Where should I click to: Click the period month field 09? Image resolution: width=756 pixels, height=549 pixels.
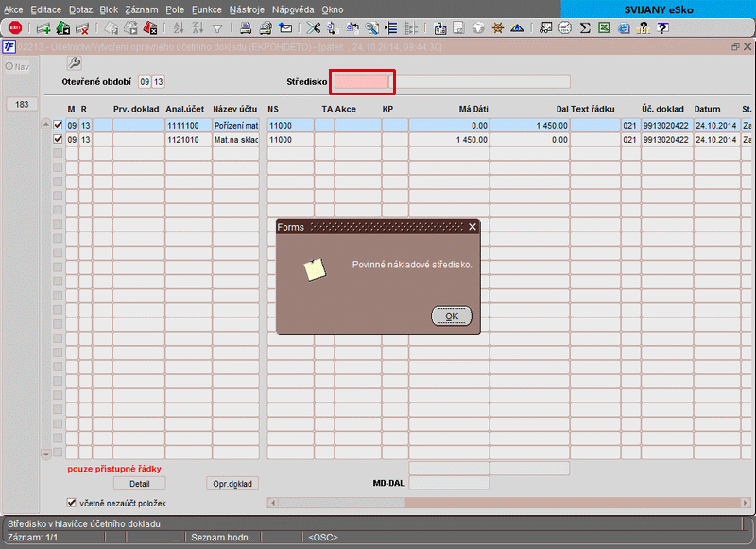tap(145, 82)
